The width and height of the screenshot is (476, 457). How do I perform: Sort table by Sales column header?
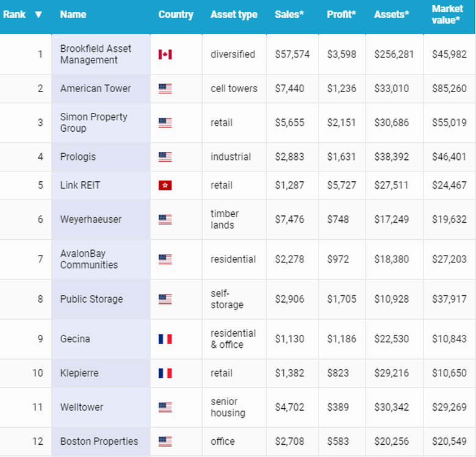pos(289,15)
